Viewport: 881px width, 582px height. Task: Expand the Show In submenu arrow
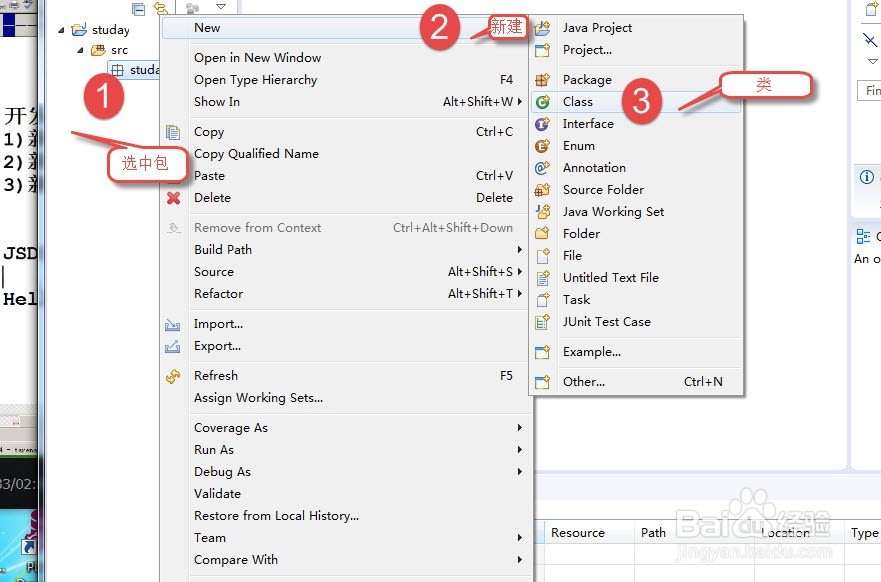[520, 102]
